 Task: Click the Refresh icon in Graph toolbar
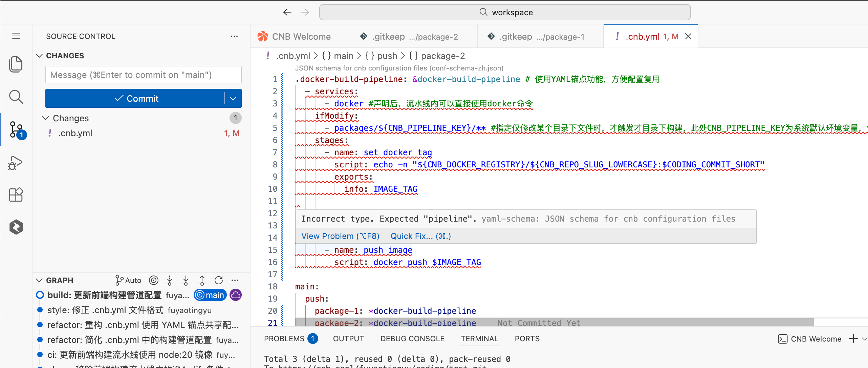click(x=219, y=280)
